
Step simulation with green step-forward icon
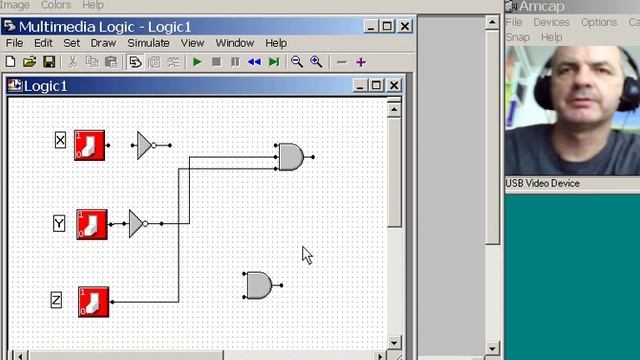[274, 62]
